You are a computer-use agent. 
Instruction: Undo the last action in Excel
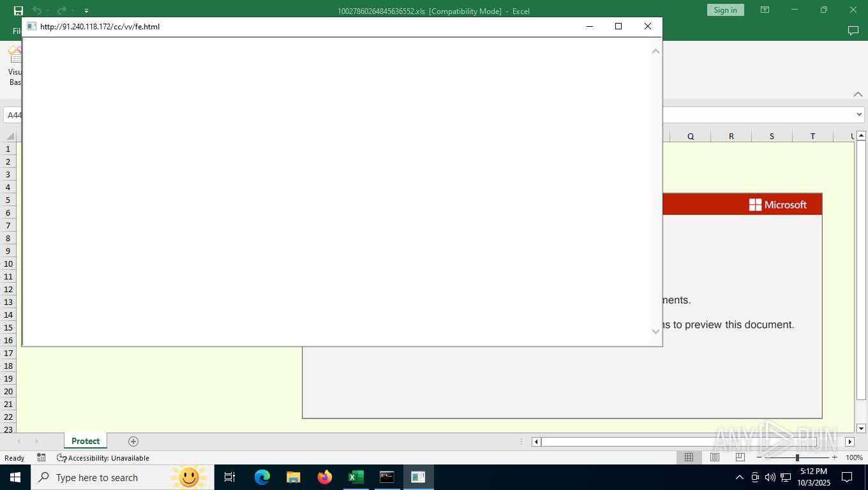tap(37, 10)
